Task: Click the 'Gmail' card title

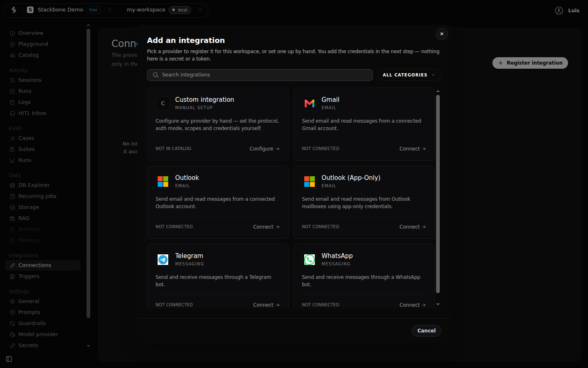Action: pyautogui.click(x=330, y=100)
